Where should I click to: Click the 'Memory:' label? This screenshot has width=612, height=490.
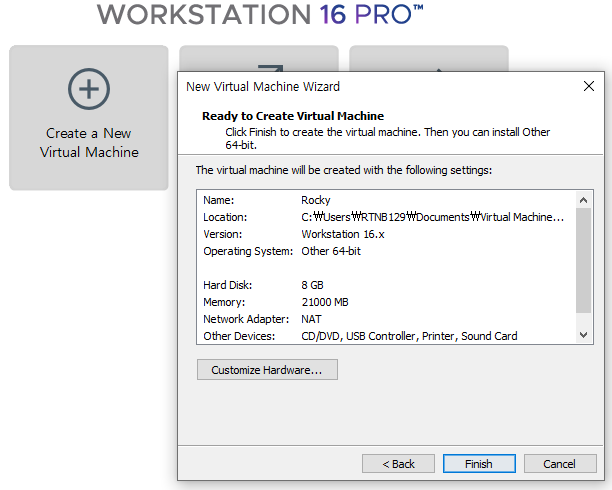point(224,302)
